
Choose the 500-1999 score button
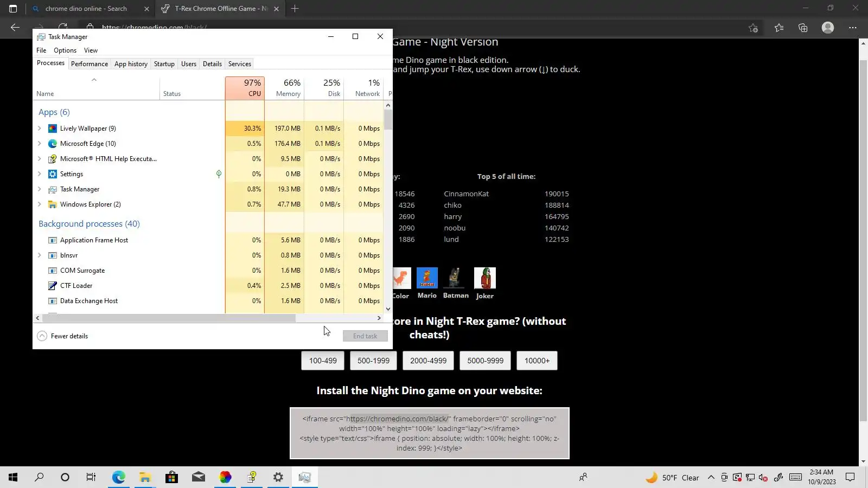[373, 361]
